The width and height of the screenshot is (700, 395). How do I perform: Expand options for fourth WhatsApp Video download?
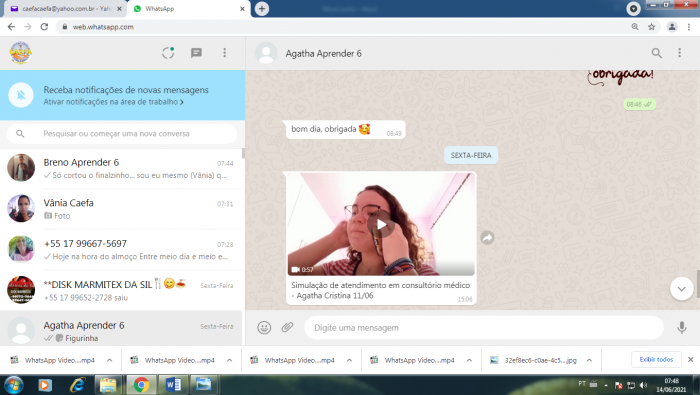(469, 360)
